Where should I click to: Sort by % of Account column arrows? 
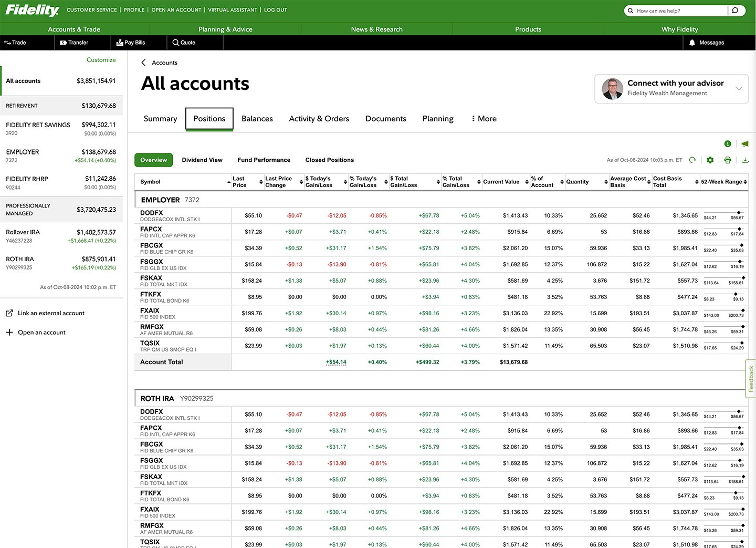tap(562, 182)
